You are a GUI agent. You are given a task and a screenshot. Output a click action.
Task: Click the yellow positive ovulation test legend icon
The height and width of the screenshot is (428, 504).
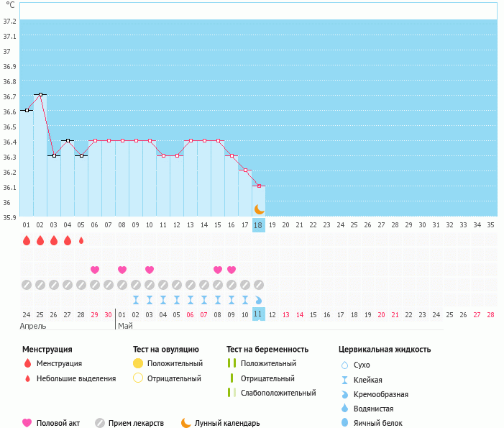tap(138, 364)
